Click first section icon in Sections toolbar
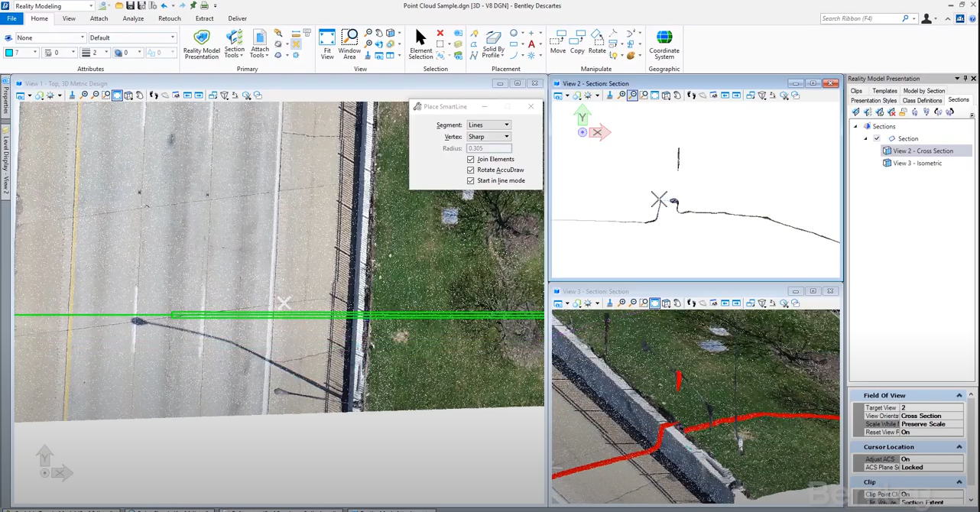This screenshot has height=512, width=980. tap(856, 112)
